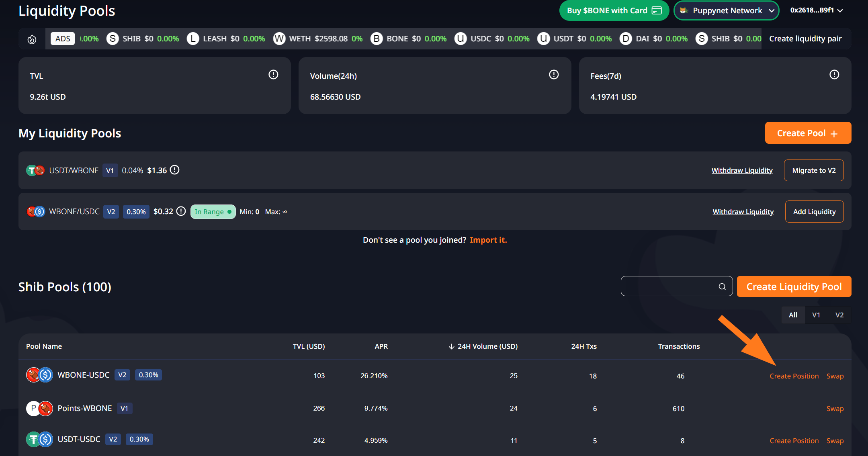This screenshot has width=868, height=456.
Task: Sort by 24H Volume (USD) column arrow
Action: tap(451, 346)
